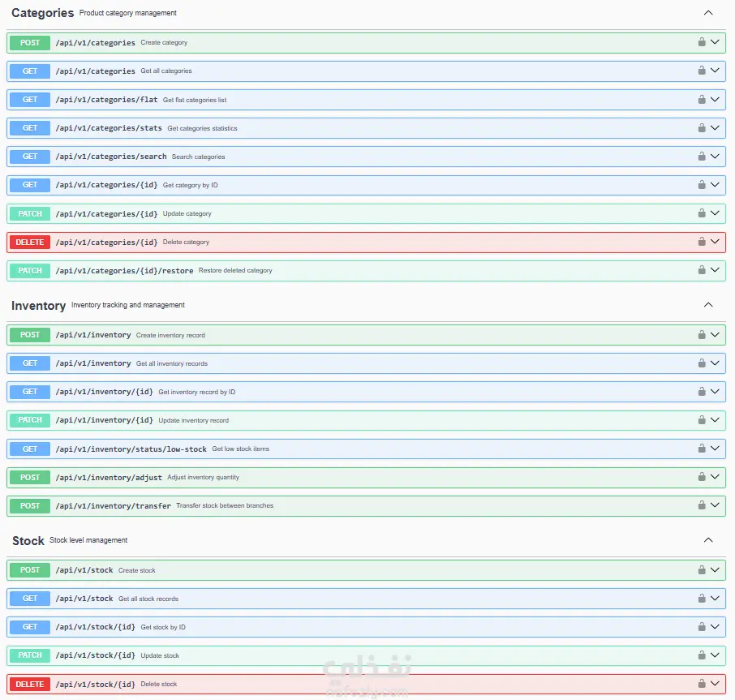Expand Restore deleted category chevron
This screenshot has width=735, height=700.
coord(715,269)
